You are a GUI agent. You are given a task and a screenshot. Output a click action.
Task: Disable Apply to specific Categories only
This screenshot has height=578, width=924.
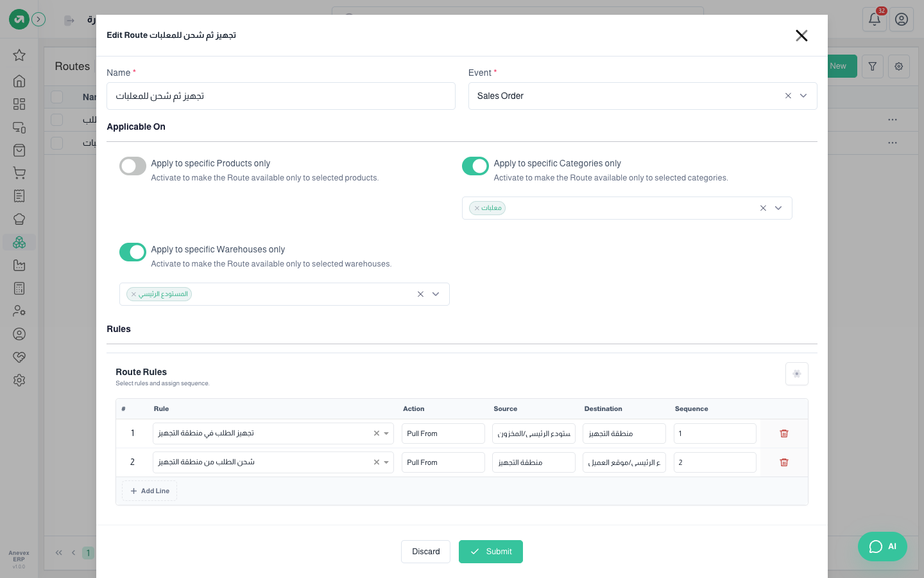475,166
